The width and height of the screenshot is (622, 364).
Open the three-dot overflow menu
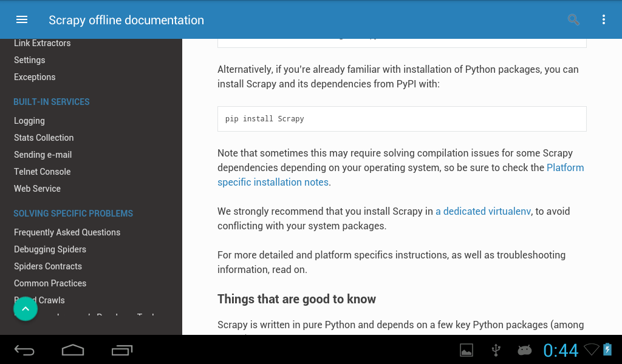click(603, 19)
